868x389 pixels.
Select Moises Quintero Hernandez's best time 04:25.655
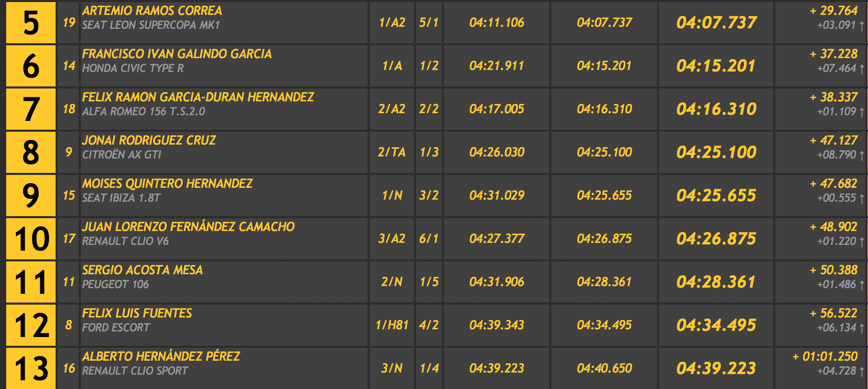point(716,196)
